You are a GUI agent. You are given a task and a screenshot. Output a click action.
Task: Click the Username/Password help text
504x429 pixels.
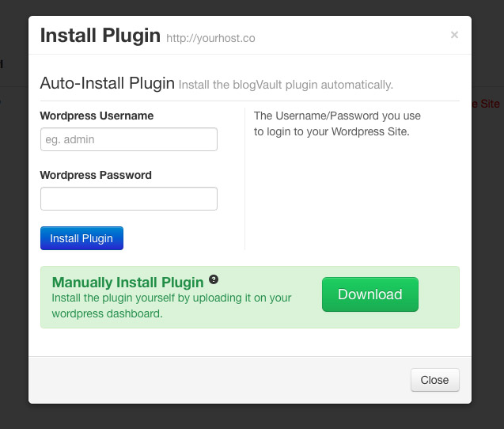(x=337, y=123)
